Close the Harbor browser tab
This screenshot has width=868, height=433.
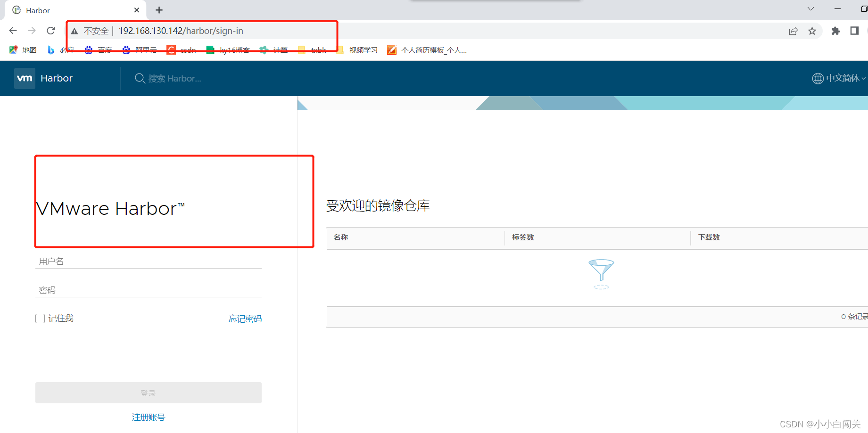click(137, 10)
